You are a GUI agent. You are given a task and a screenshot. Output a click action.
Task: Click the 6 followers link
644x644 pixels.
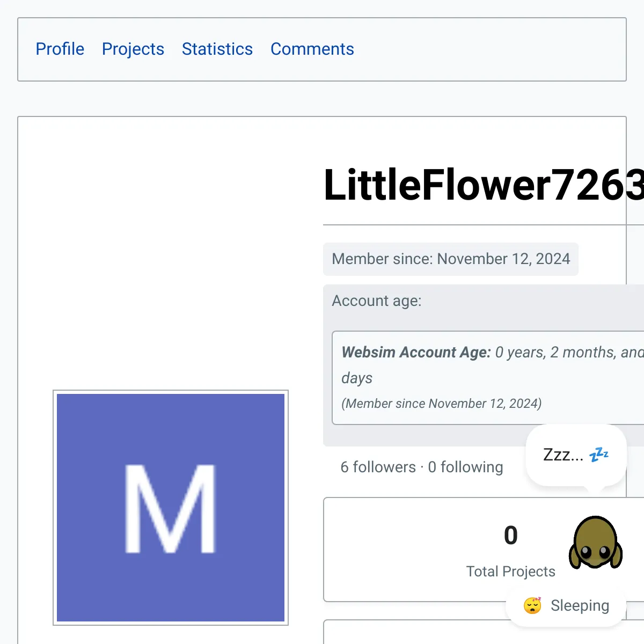click(378, 467)
